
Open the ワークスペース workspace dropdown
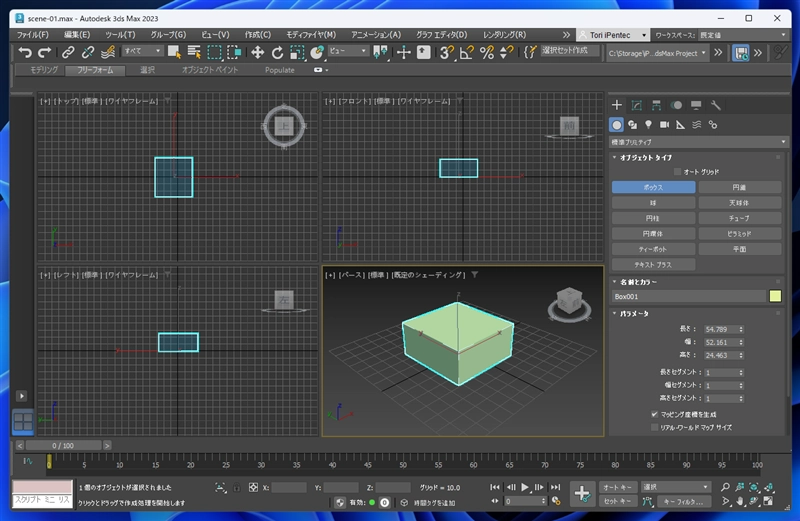pyautogui.click(x=743, y=35)
